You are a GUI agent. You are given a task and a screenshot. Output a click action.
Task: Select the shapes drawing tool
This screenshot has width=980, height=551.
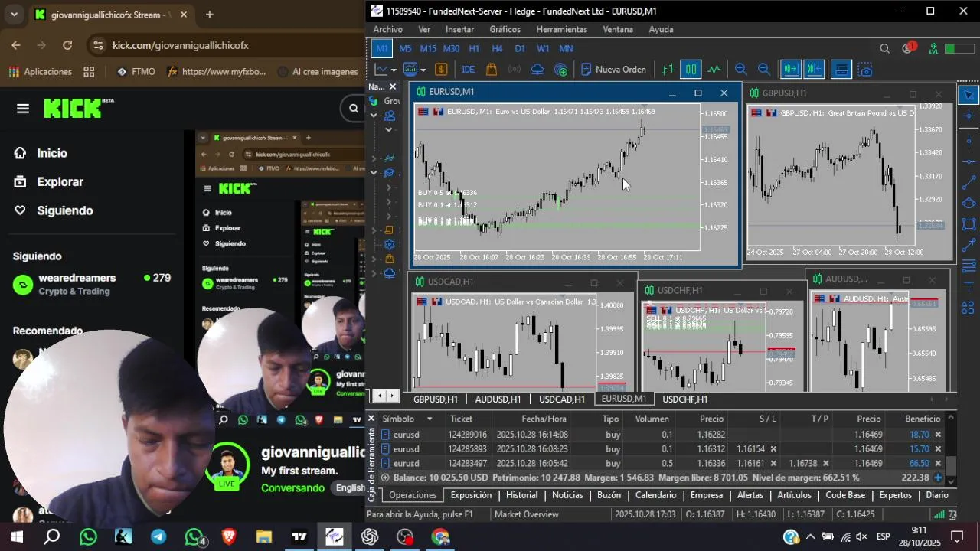tap(969, 308)
